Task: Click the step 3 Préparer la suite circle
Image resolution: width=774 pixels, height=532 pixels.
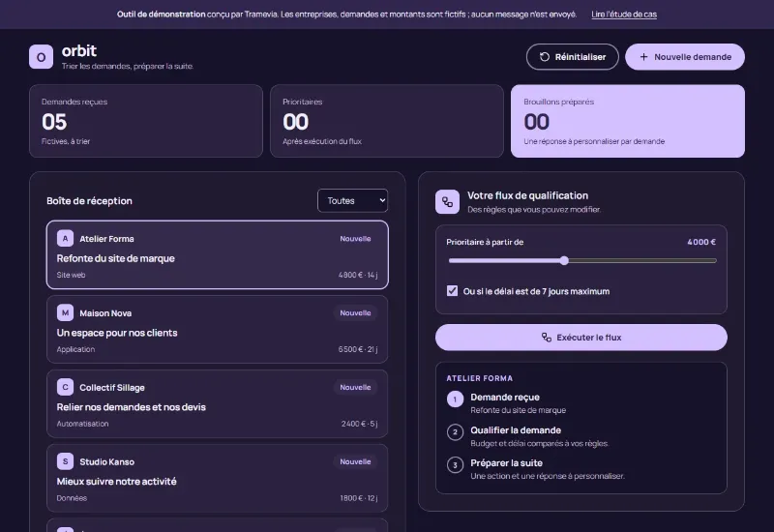Action: [x=455, y=465]
